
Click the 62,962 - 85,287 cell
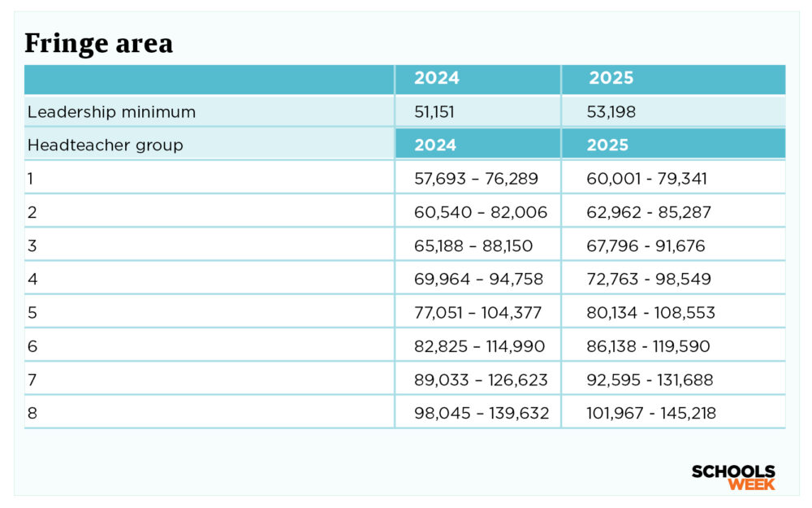pyautogui.click(x=649, y=212)
